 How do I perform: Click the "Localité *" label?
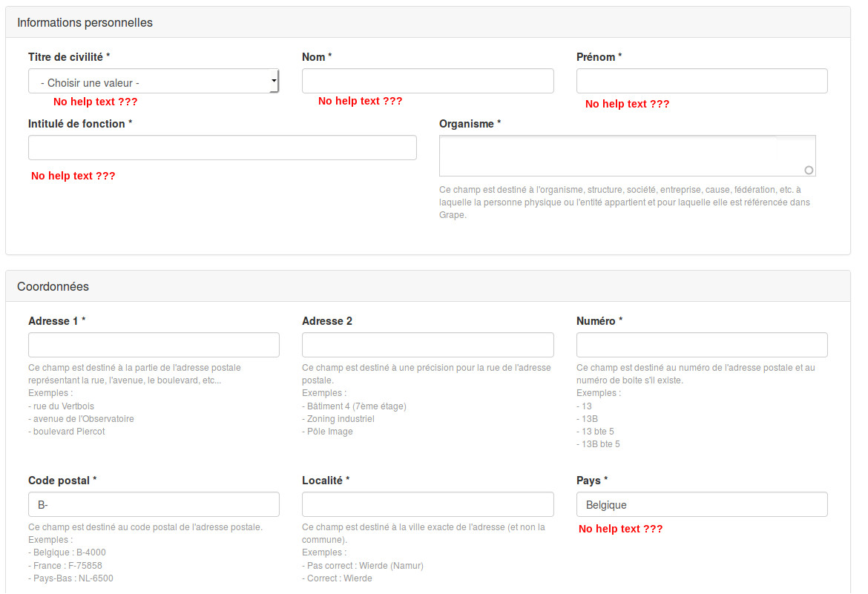coord(325,481)
